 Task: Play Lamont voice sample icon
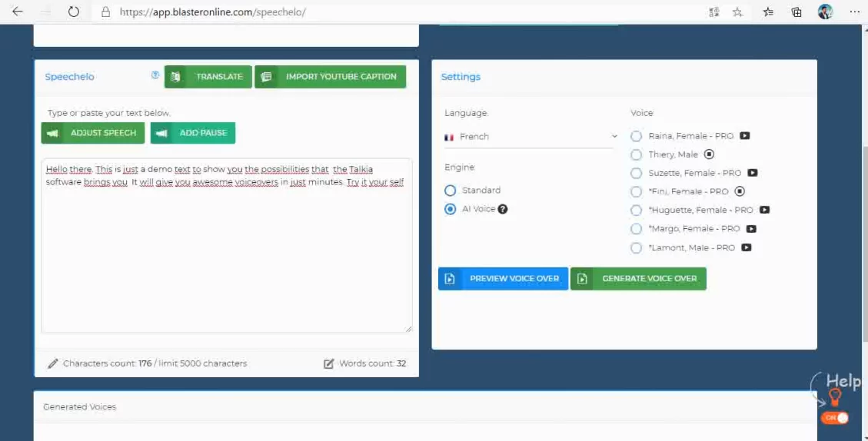[x=747, y=247]
